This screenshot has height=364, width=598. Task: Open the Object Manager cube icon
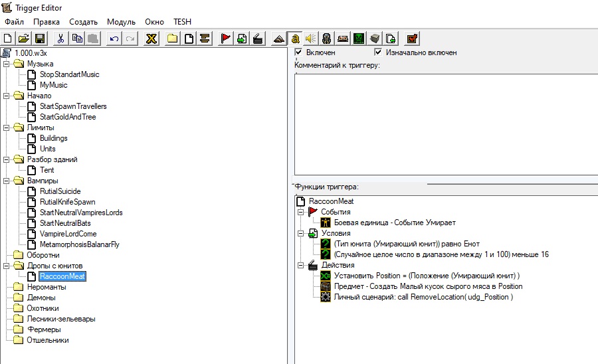[x=375, y=39]
